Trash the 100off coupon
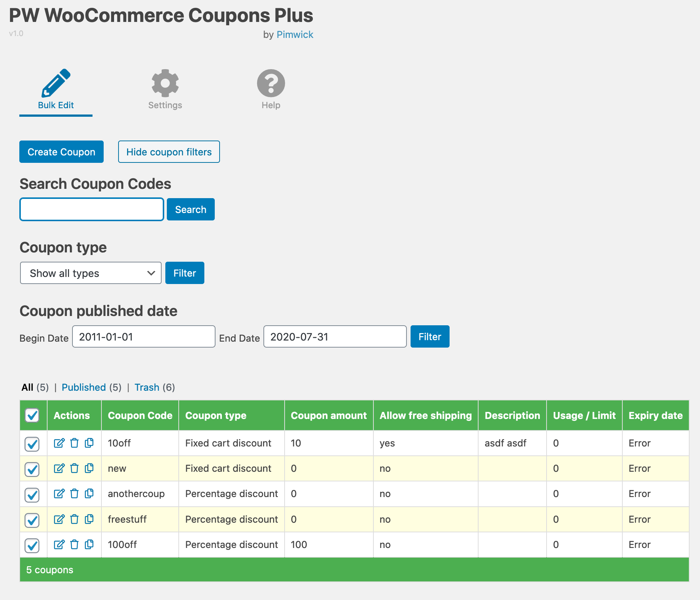The image size is (700, 600). click(x=74, y=545)
